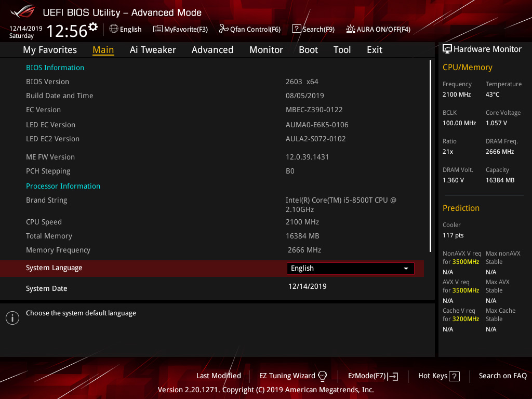This screenshot has width=532, height=399.
Task: Open Hot Keys help
Action: 438,376
